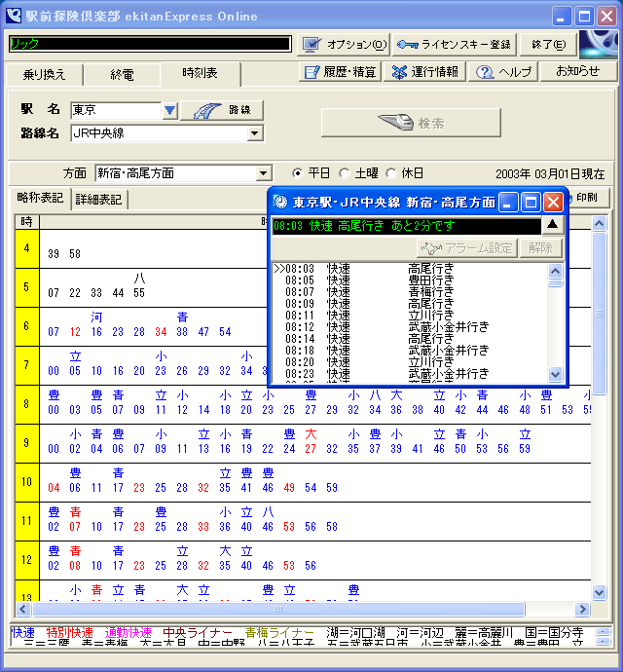Click the 解除 cancel button in popup
The image size is (623, 672).
[540, 248]
